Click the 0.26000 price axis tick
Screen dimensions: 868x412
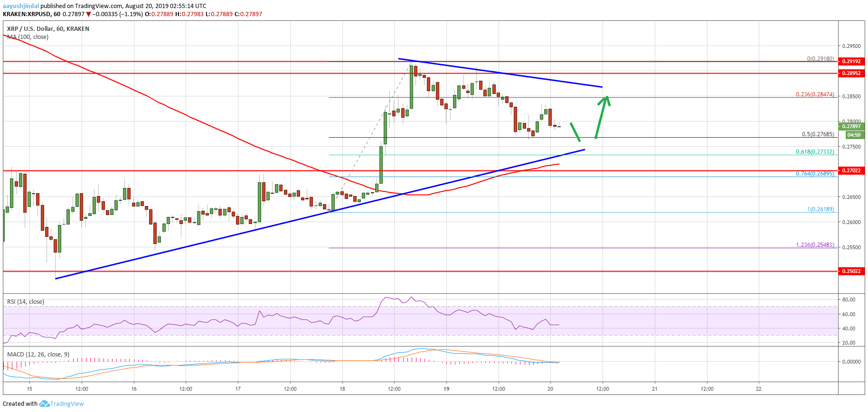click(x=851, y=222)
